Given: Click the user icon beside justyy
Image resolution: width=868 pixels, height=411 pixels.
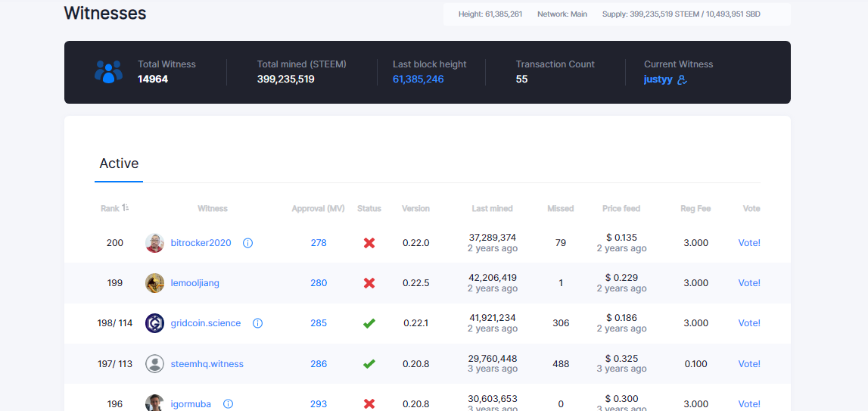Looking at the screenshot, I should (682, 79).
